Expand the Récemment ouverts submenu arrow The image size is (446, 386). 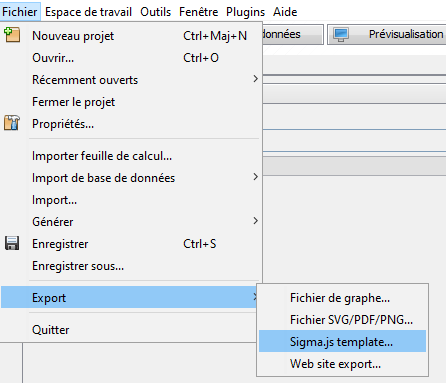[x=255, y=79]
